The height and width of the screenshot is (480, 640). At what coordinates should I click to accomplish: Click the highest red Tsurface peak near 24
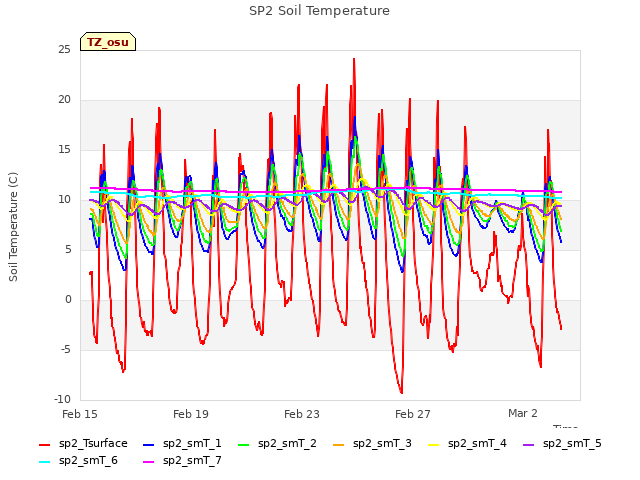point(354,60)
